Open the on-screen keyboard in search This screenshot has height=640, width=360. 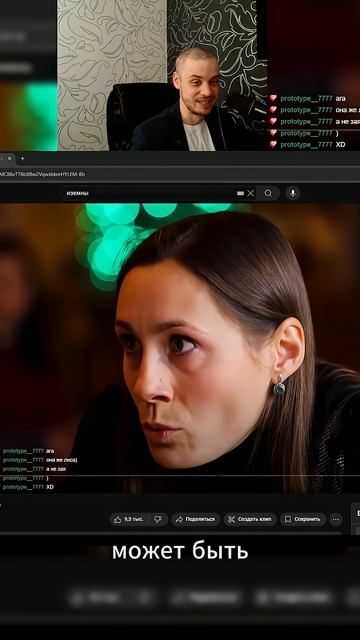tap(240, 193)
